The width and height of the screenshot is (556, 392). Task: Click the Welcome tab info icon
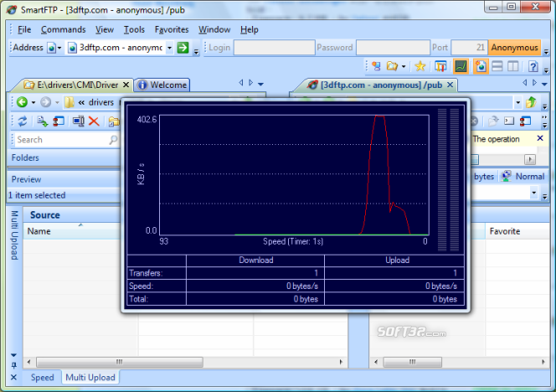142,85
